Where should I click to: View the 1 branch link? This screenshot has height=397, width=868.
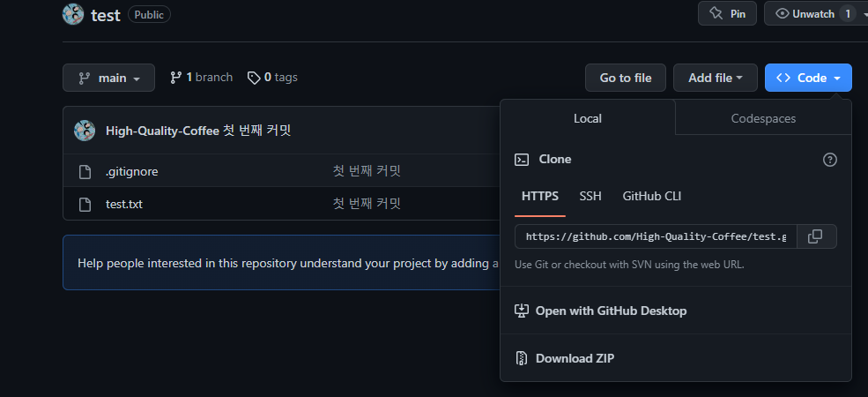(201, 78)
